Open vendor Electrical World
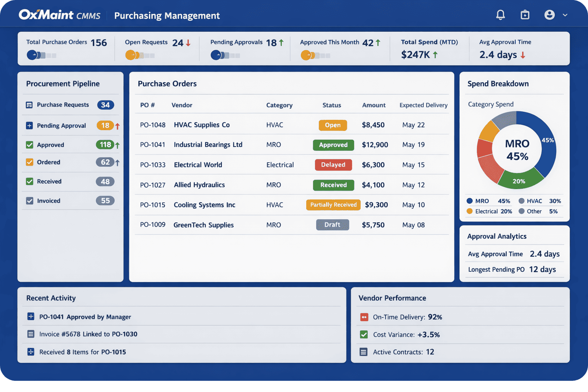Screen dimensions: 588x392 198,165
